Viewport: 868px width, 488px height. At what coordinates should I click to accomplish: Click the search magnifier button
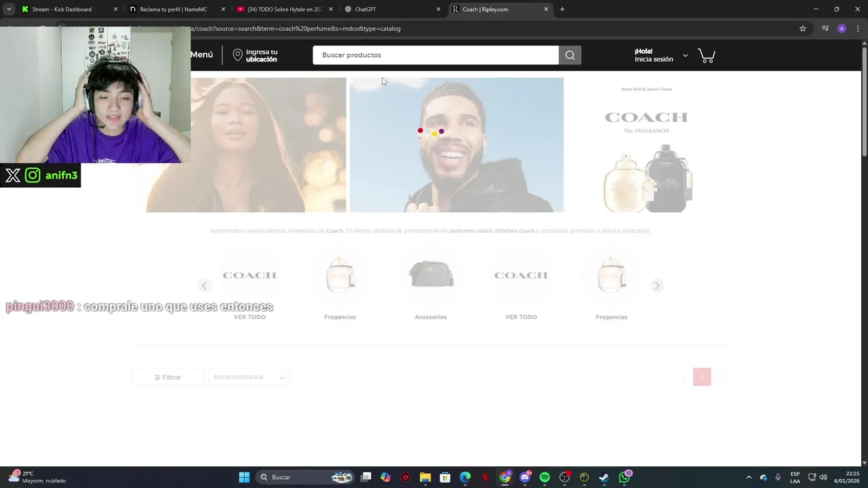pyautogui.click(x=570, y=55)
